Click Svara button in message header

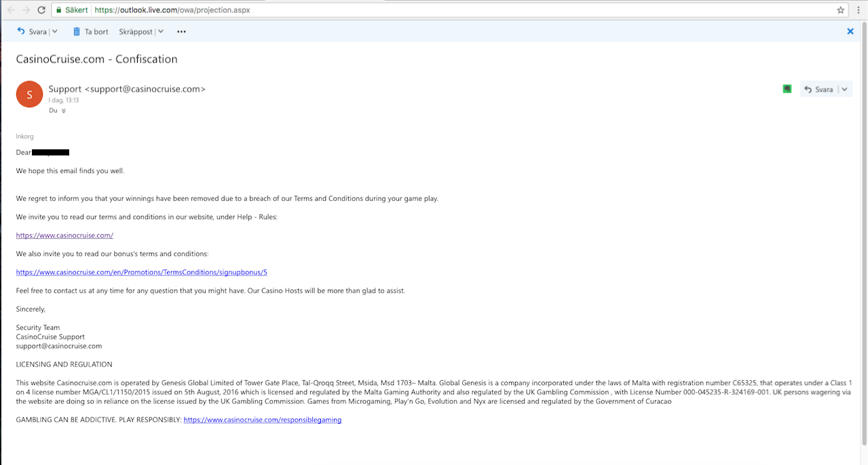[818, 89]
